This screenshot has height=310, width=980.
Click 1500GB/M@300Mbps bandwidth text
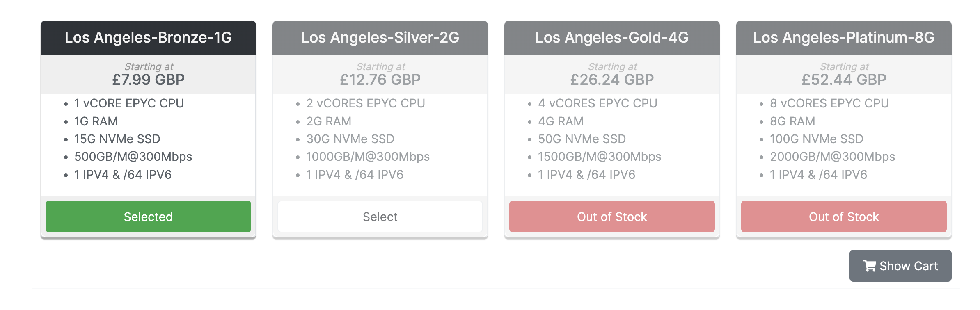click(600, 157)
